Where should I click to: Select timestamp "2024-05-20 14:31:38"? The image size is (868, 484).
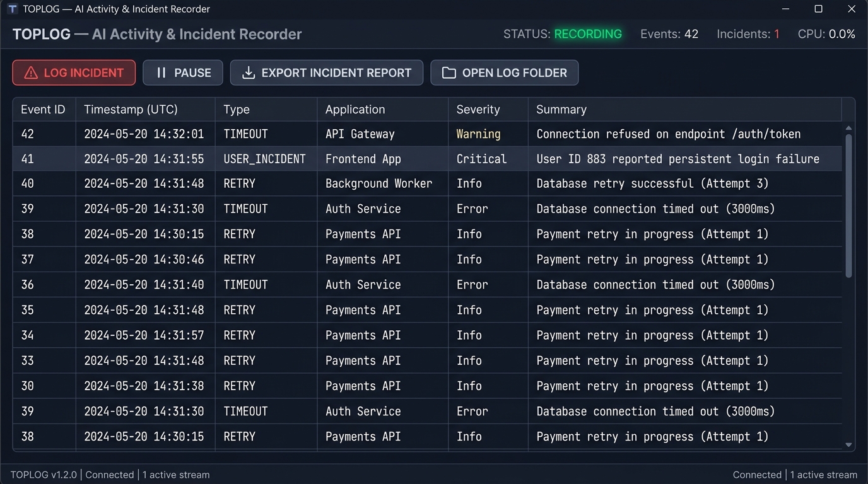tap(144, 386)
